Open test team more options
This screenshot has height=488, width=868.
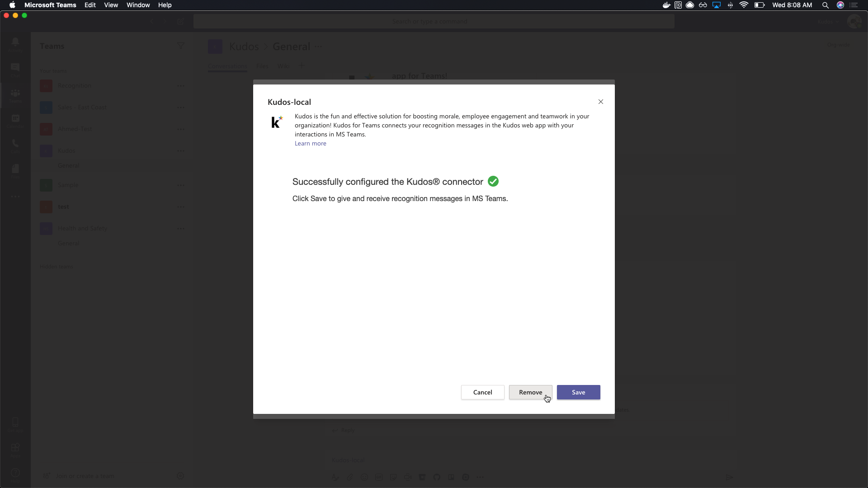(x=181, y=207)
